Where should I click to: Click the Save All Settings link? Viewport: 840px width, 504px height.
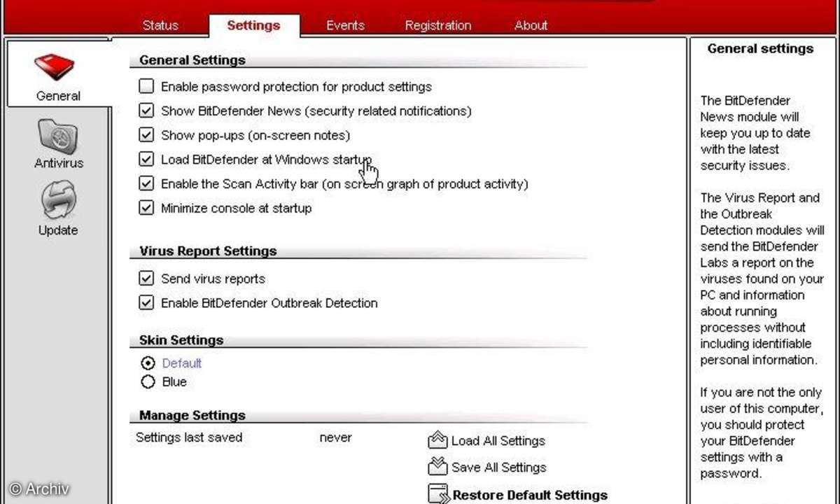tap(499, 468)
